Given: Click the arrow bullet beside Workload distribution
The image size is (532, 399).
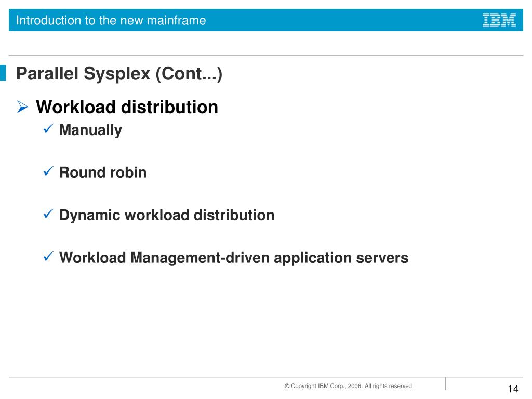Looking at the screenshot, I should (22, 107).
